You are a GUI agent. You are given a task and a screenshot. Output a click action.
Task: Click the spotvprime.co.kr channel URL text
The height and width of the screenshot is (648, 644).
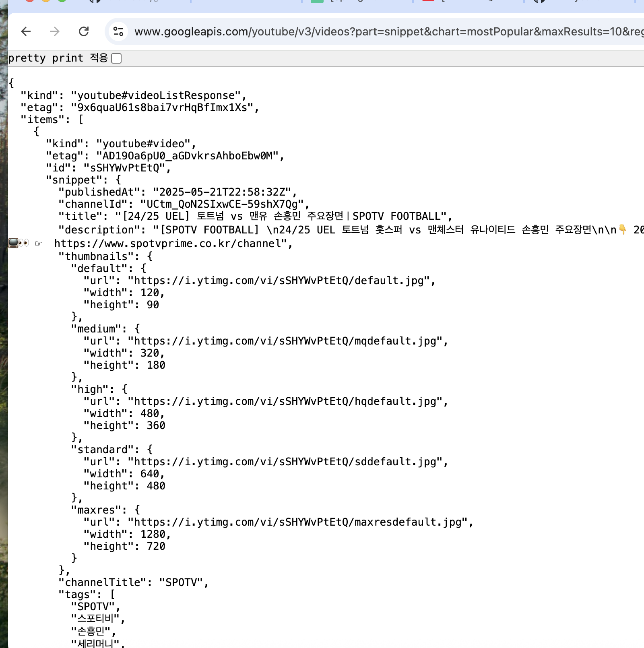pyautogui.click(x=170, y=244)
